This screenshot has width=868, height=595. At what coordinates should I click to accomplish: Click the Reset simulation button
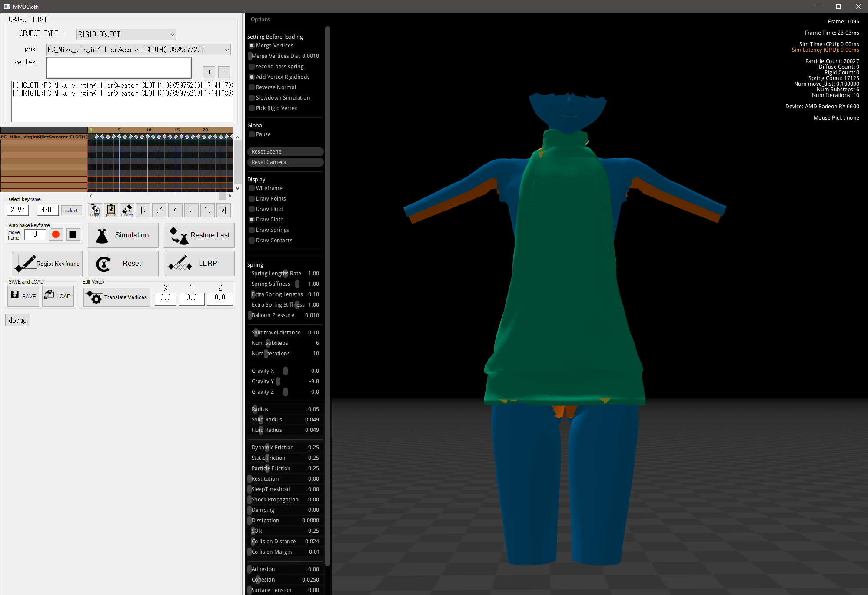click(123, 264)
